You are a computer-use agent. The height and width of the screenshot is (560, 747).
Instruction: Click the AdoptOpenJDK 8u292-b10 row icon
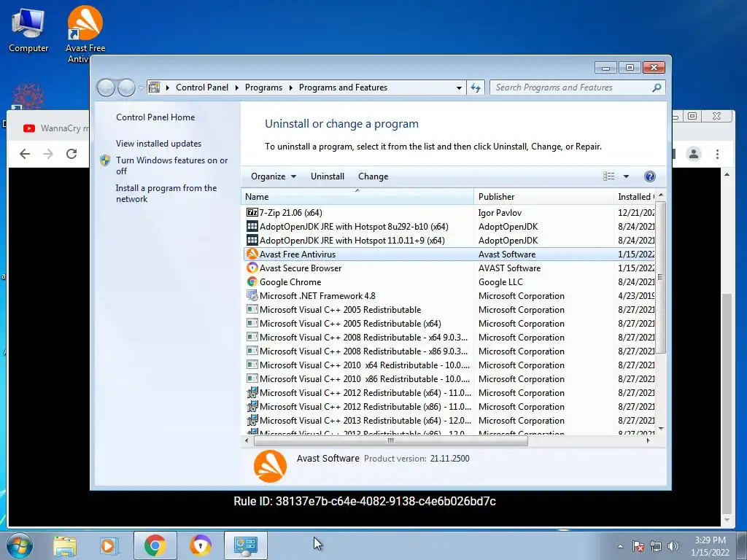pos(252,226)
